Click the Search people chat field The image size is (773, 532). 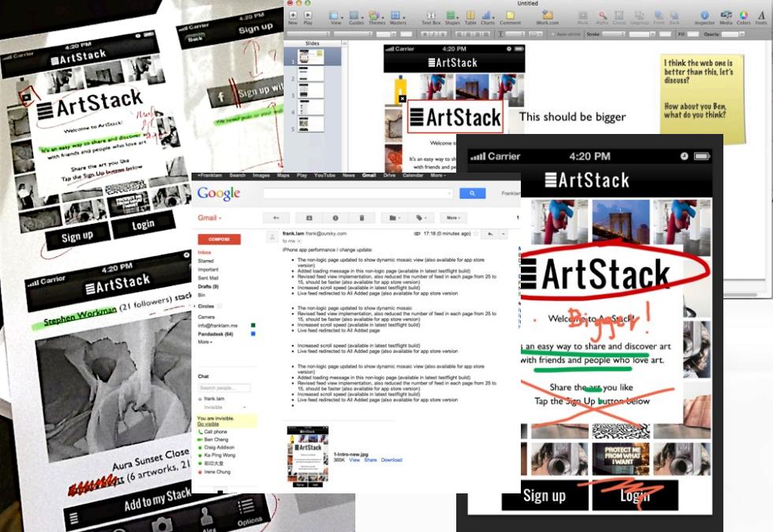224,388
